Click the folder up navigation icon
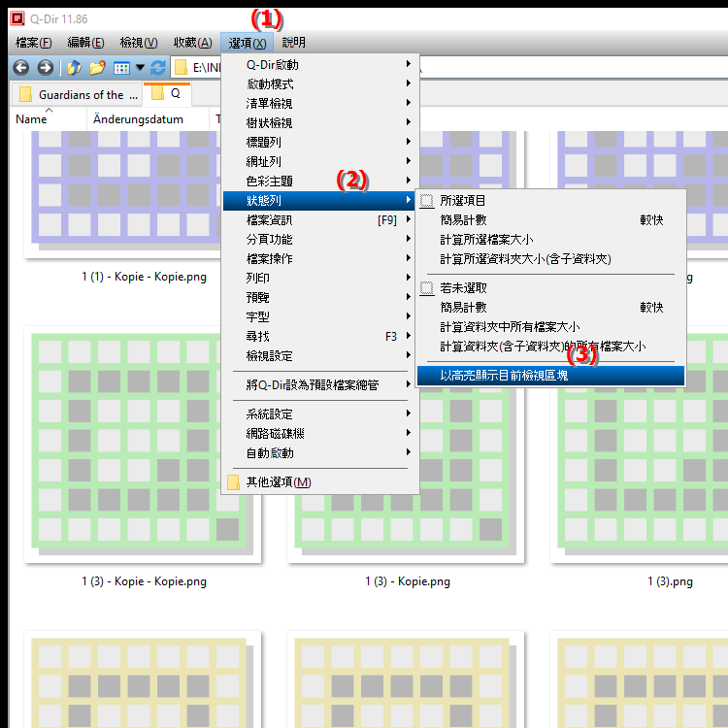The image size is (728, 728). [x=75, y=68]
